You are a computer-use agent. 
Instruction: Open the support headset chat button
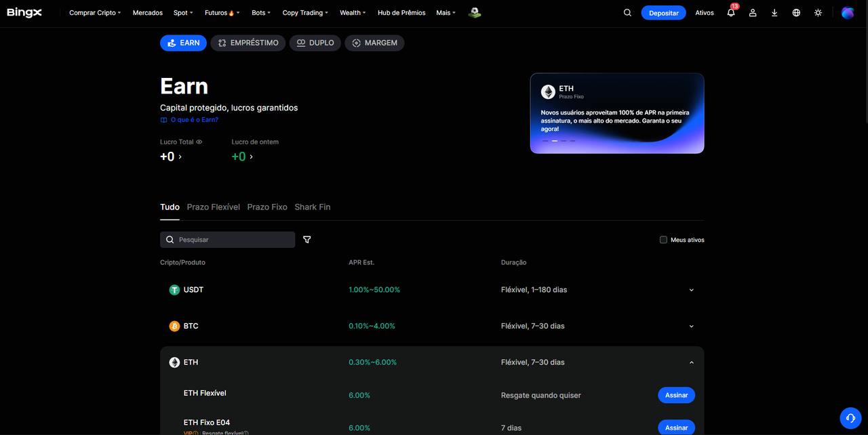click(x=850, y=418)
